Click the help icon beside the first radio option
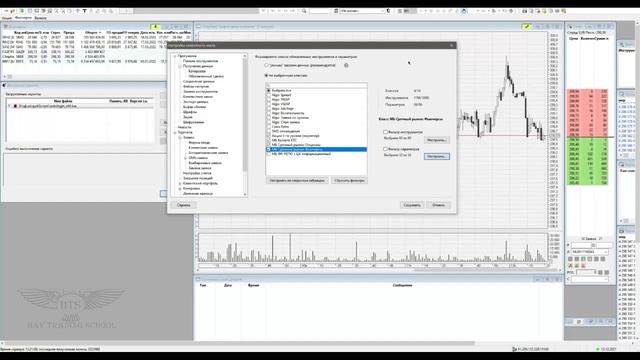The width and height of the screenshot is (640, 360). pos(346,65)
